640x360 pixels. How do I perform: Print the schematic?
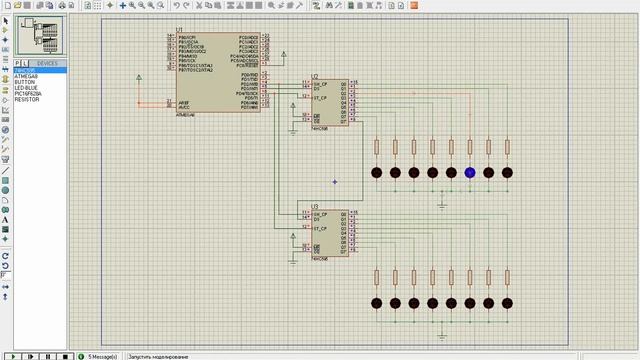coord(62,5)
